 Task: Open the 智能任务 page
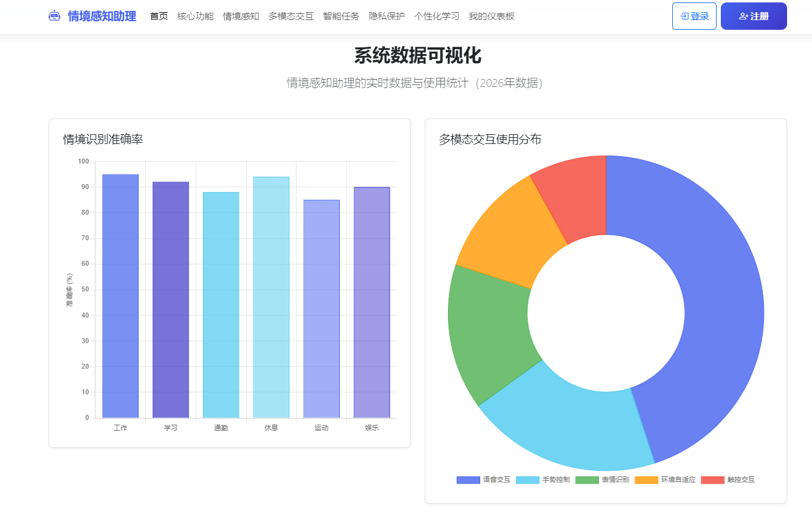tap(341, 16)
